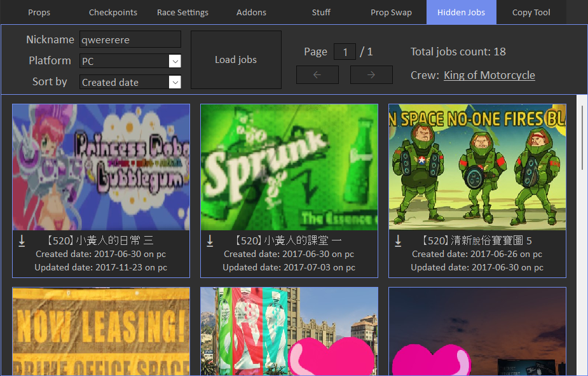Screen dimensions: 588x376
Task: Open the Copy Tool tab
Action: (531, 12)
